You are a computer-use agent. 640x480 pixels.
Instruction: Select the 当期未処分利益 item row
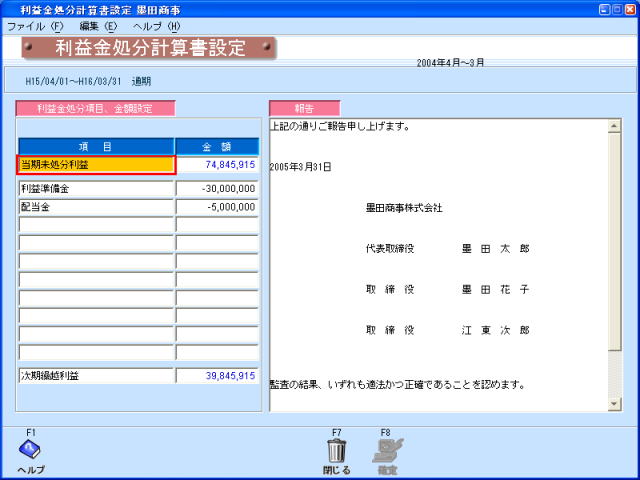pyautogui.click(x=96, y=165)
